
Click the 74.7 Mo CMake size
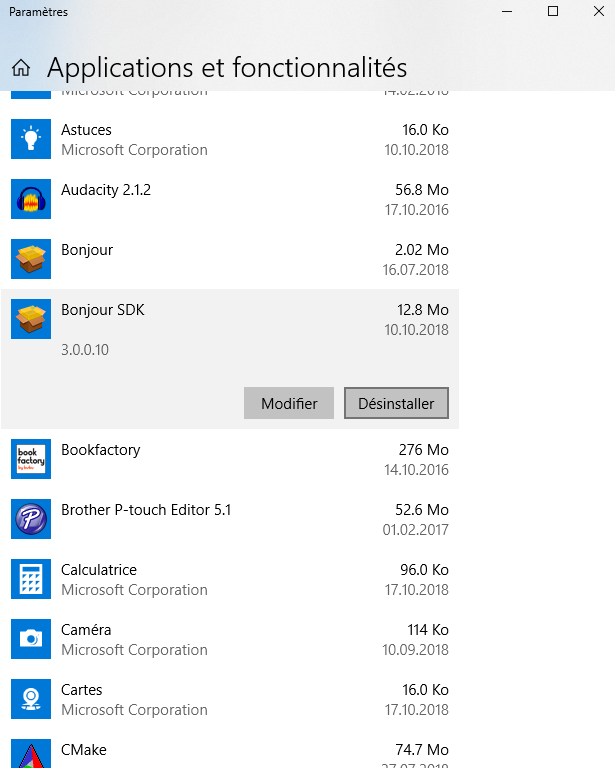(422, 750)
